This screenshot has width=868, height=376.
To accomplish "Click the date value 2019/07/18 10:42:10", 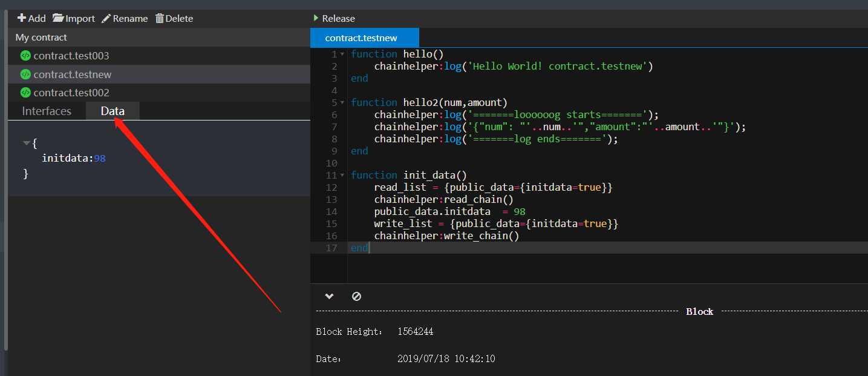I will pos(446,358).
